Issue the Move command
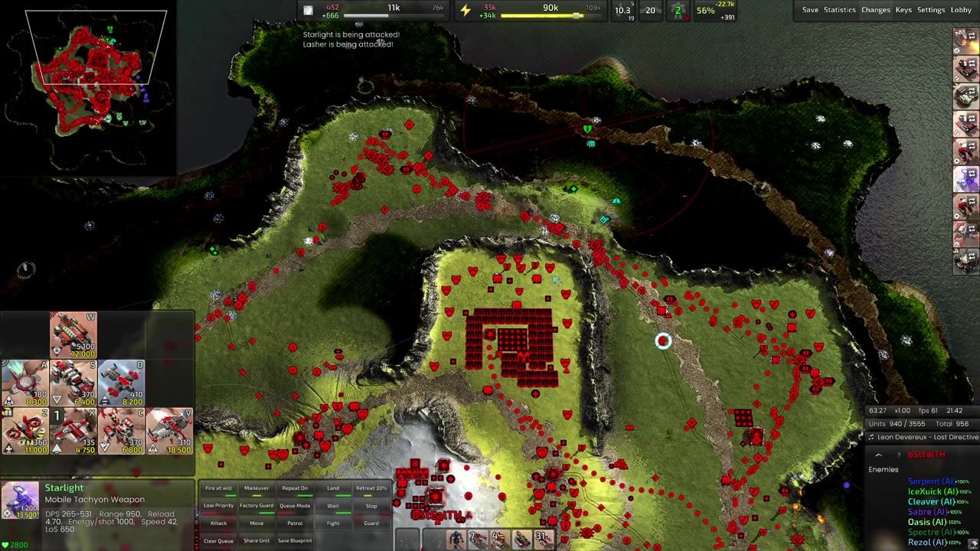This screenshot has width=980, height=551. (x=256, y=523)
